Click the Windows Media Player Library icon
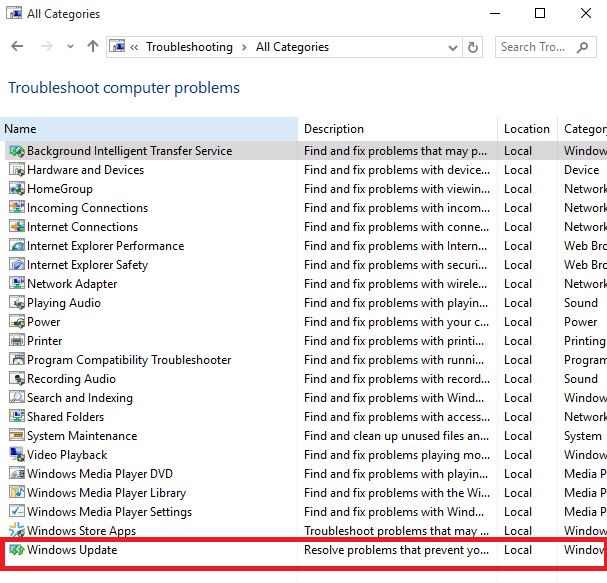This screenshot has height=583, width=607. point(17,492)
